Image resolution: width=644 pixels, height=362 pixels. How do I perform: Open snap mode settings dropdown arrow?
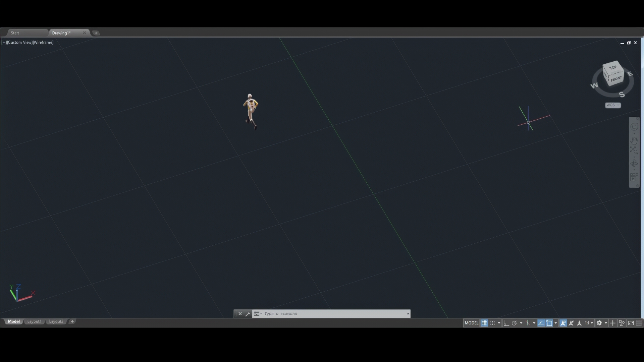tap(499, 323)
